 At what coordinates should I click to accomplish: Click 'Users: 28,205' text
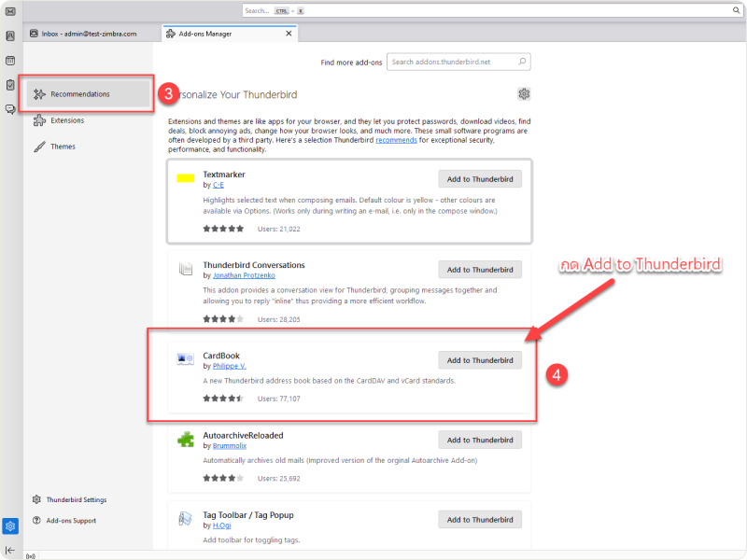[278, 319]
